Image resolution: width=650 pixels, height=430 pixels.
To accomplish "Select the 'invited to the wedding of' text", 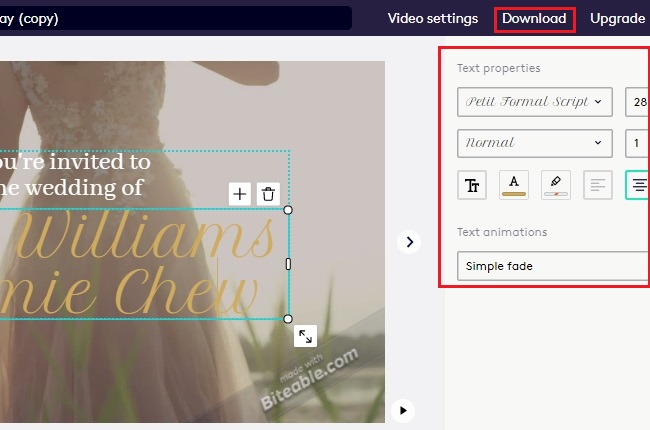I will click(x=75, y=174).
